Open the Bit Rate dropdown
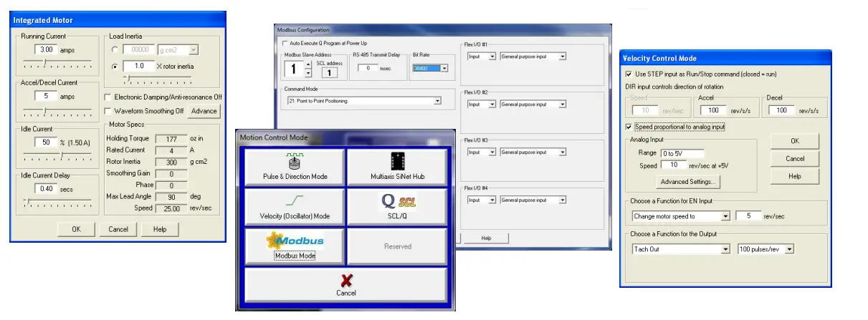The width and height of the screenshot is (868, 320). (x=444, y=68)
